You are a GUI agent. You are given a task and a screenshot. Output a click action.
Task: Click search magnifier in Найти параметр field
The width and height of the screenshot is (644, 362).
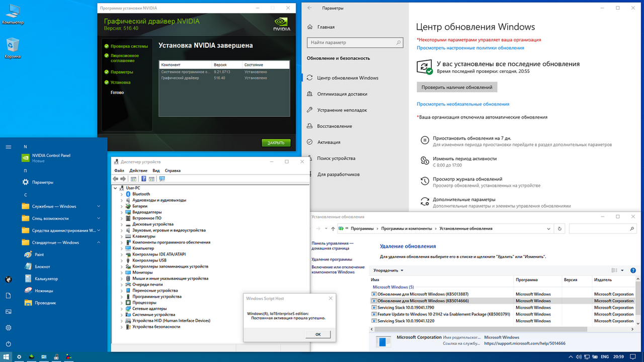(x=398, y=43)
